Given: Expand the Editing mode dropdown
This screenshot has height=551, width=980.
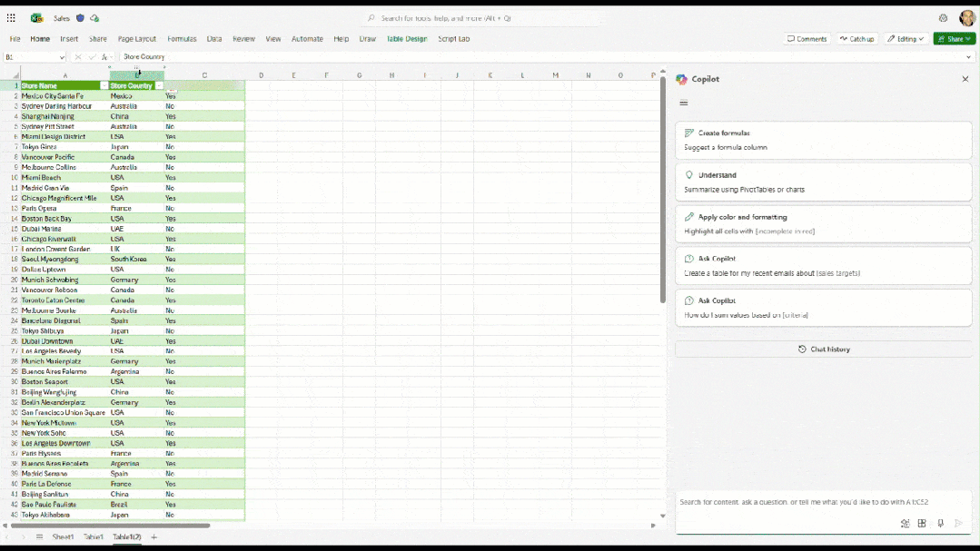Looking at the screenshot, I should (x=906, y=39).
